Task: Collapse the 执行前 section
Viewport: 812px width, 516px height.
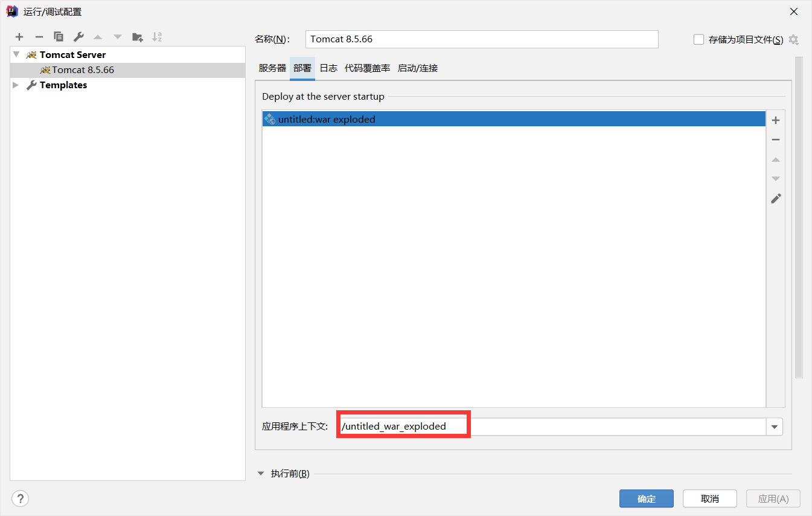Action: pyautogui.click(x=261, y=474)
